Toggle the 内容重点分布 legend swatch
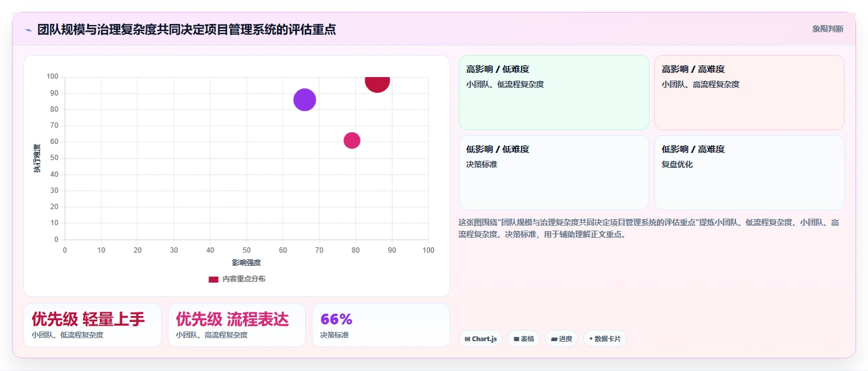 (213, 279)
